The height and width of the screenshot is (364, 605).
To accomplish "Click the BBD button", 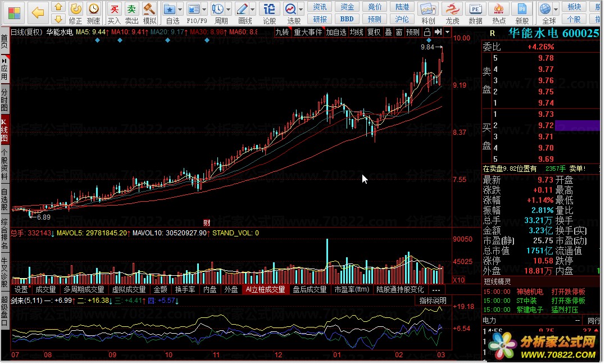I will [347, 19].
